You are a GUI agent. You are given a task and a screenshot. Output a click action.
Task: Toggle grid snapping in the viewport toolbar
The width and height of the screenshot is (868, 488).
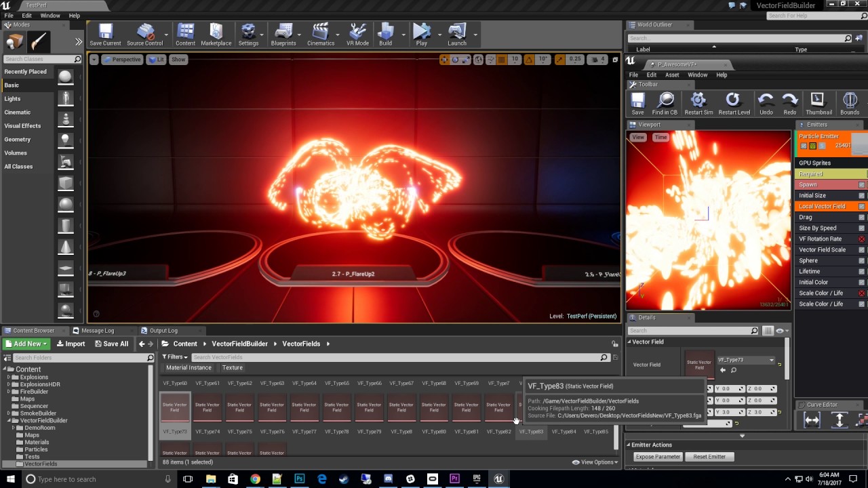tap(502, 60)
